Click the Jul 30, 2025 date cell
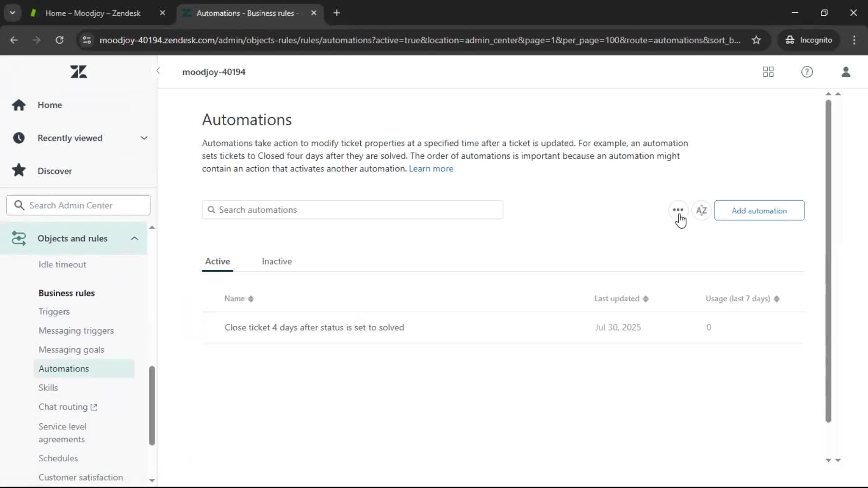The height and width of the screenshot is (488, 868). tap(618, 327)
